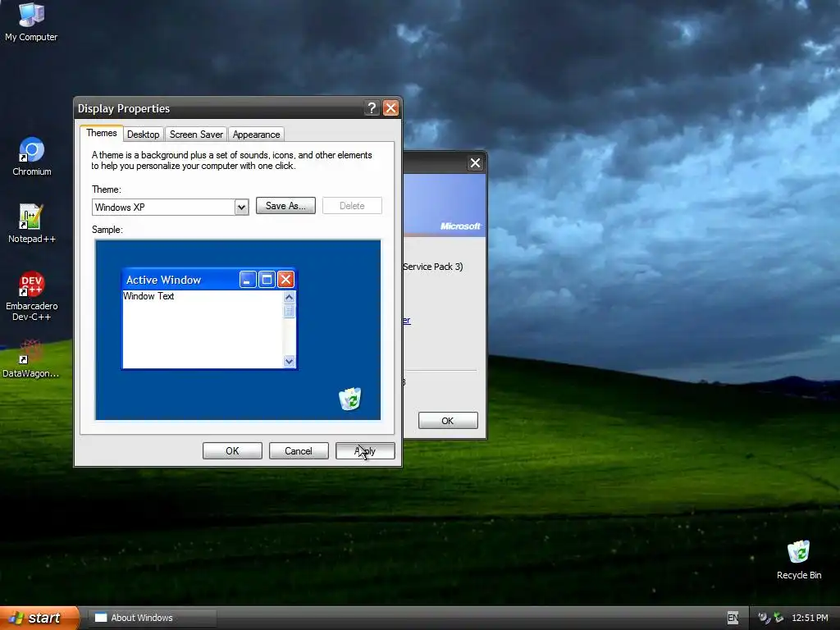
Task: Select the DataWagon desktop shortcut
Action: coord(31,358)
